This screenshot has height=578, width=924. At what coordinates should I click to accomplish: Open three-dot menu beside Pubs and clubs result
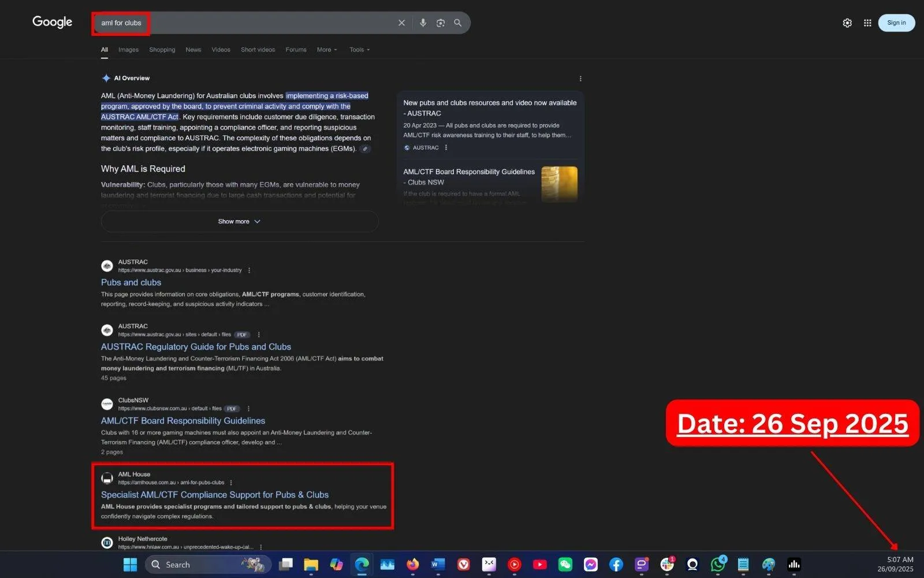click(249, 270)
